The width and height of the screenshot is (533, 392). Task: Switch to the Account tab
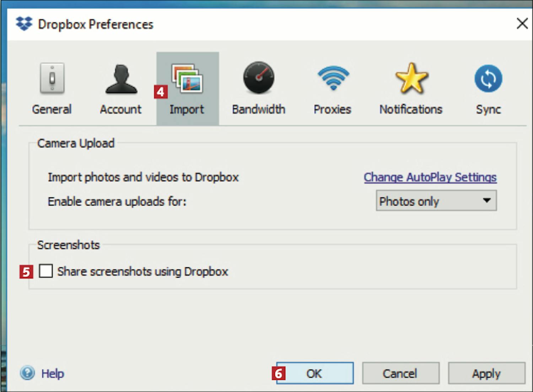tap(121, 89)
